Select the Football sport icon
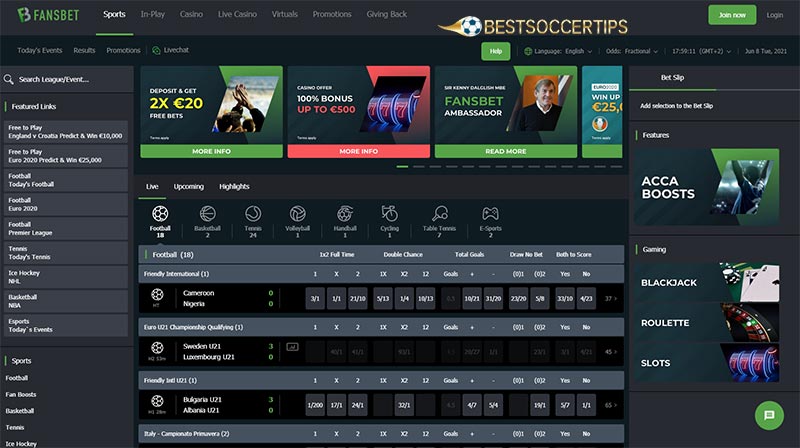800x448 pixels. point(160,214)
